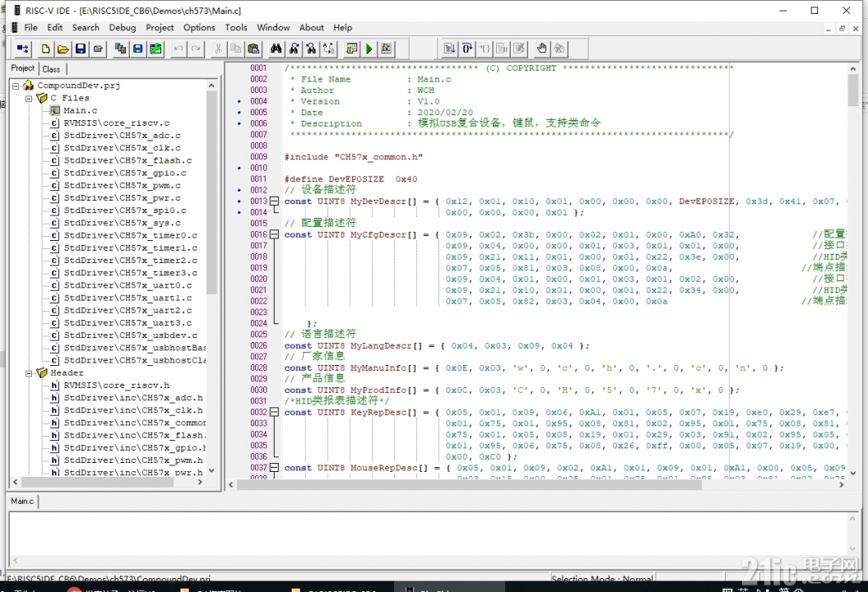Screen dimensions: 868x592
Task: Click the A-to-B replace icon
Action: point(329,49)
